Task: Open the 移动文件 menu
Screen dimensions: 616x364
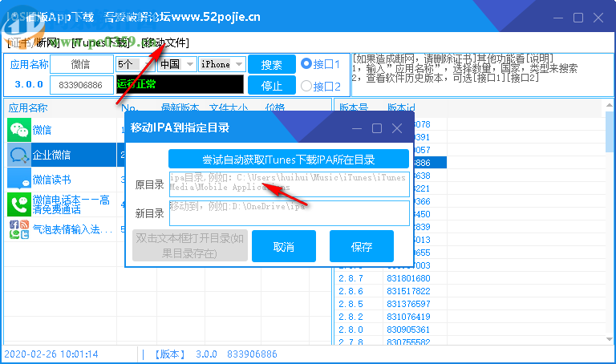Action: coord(165,42)
